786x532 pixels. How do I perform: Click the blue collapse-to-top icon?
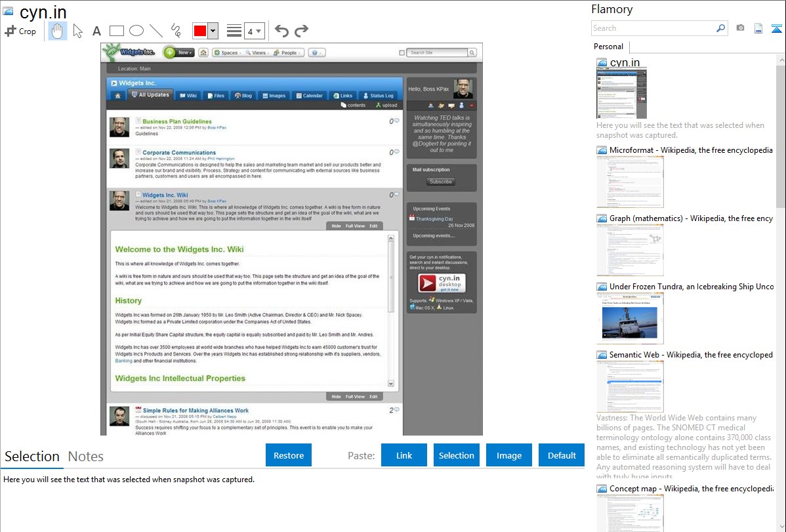pos(776,29)
